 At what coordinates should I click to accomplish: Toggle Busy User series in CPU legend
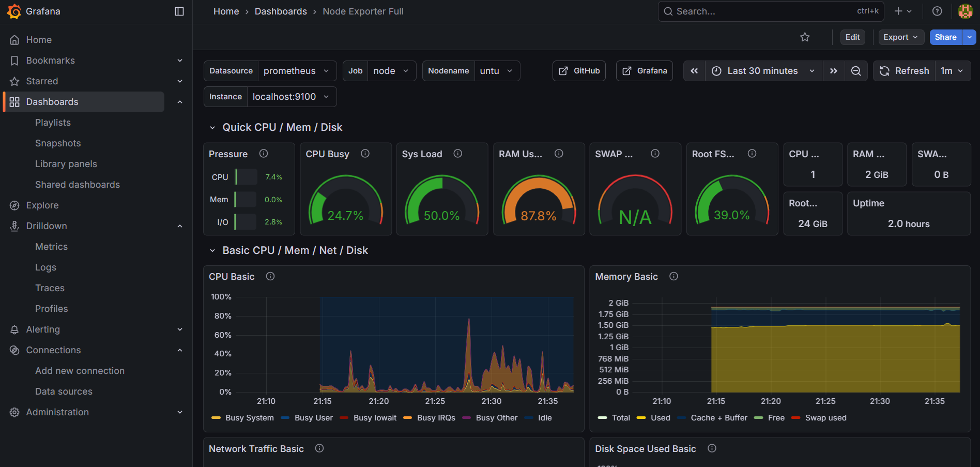(x=314, y=418)
